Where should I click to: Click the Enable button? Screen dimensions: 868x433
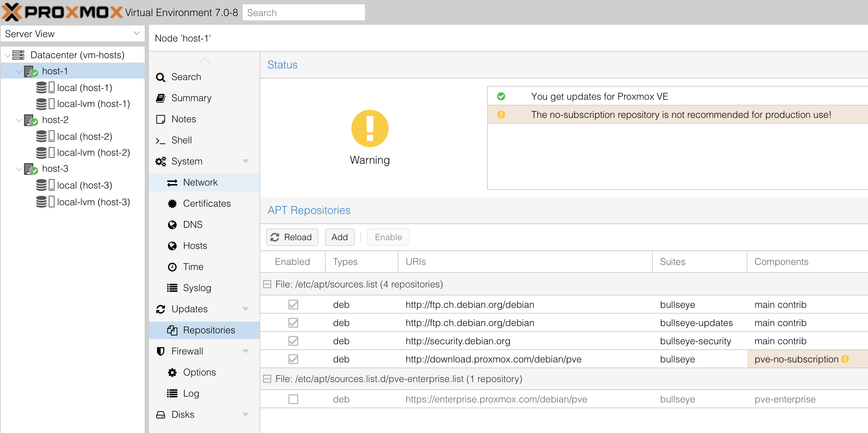pos(388,237)
